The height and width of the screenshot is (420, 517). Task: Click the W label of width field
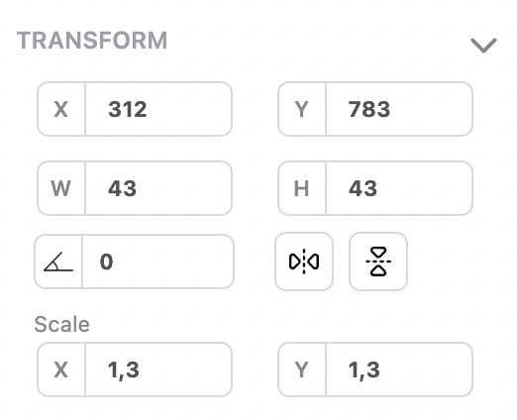click(x=60, y=188)
